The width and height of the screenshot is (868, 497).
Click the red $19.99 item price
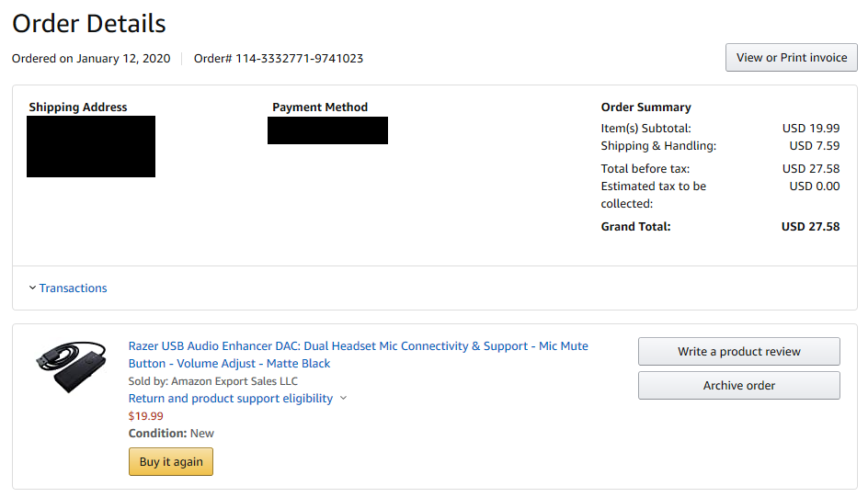tap(146, 416)
